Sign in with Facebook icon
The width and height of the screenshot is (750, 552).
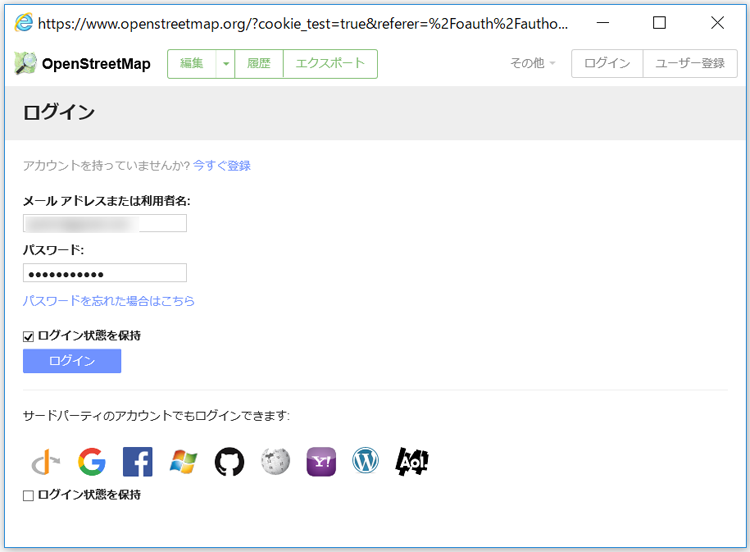pyautogui.click(x=138, y=462)
